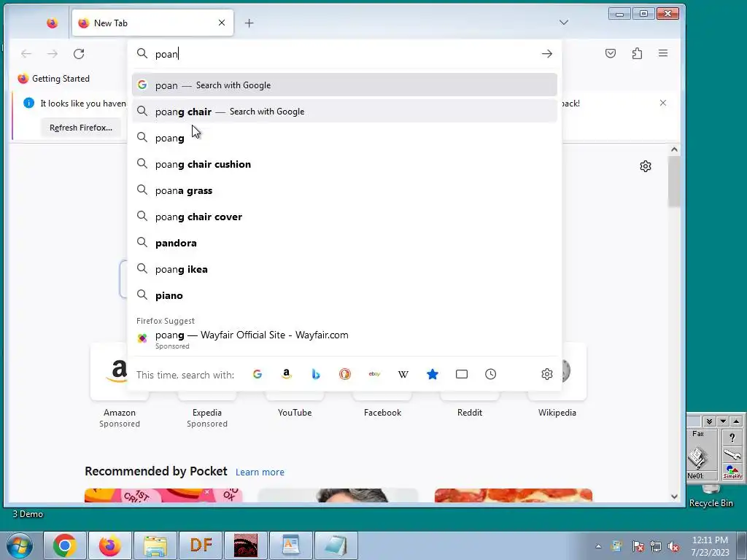Click the Firefox View pinned tab icon
This screenshot has width=747, height=560.
click(52, 23)
